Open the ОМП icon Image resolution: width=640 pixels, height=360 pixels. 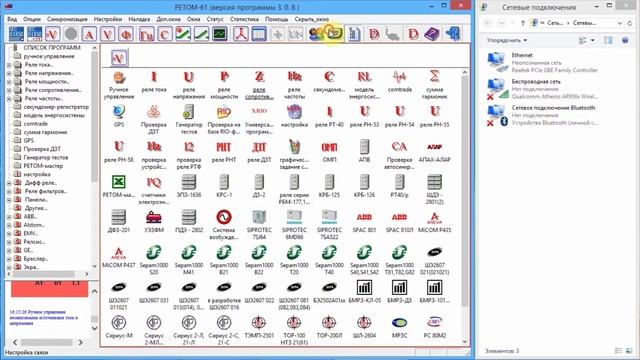[329, 151]
